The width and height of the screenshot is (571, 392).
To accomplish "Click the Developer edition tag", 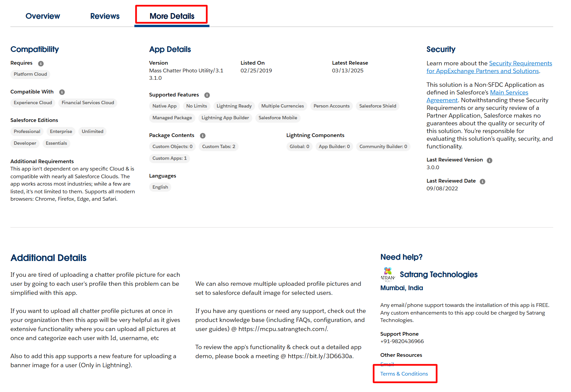I will tap(25, 143).
